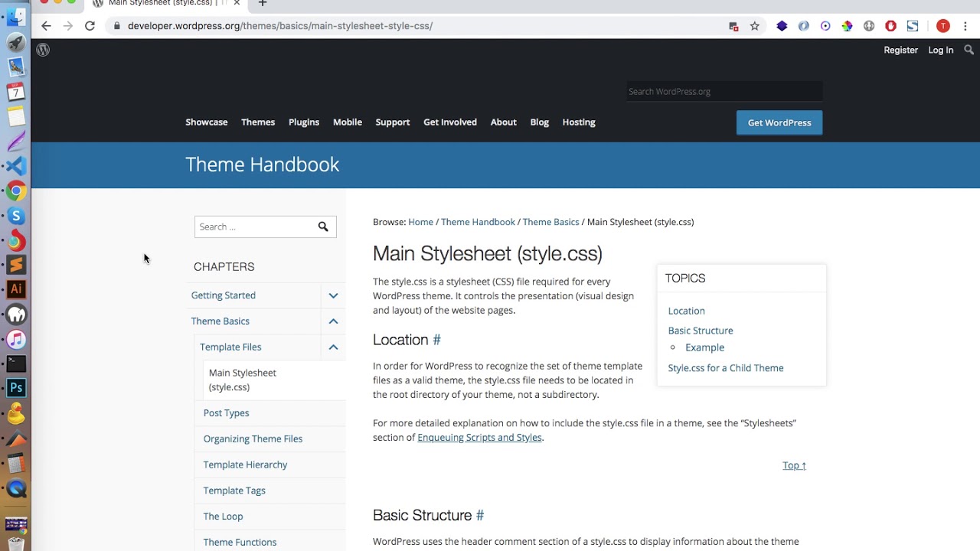Open Terminal from the dock
This screenshot has width=980, height=551.
(x=16, y=364)
